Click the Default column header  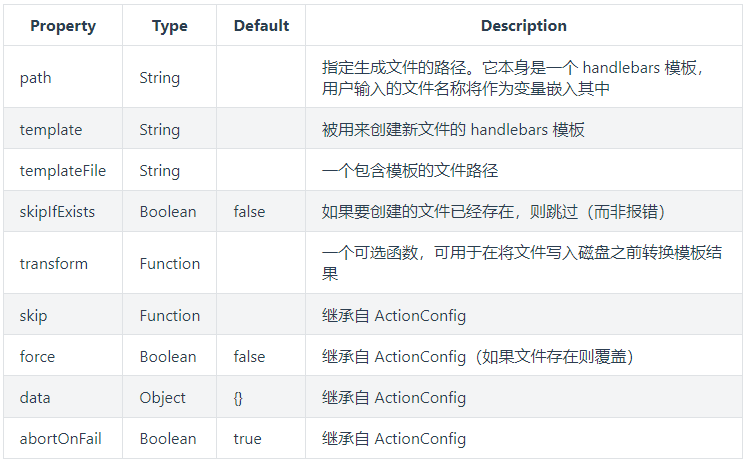(x=261, y=26)
